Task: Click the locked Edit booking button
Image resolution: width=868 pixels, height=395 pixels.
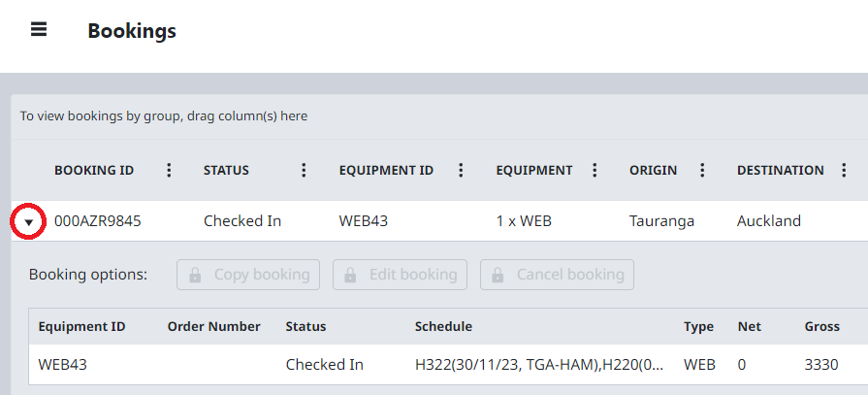Action: point(401,275)
